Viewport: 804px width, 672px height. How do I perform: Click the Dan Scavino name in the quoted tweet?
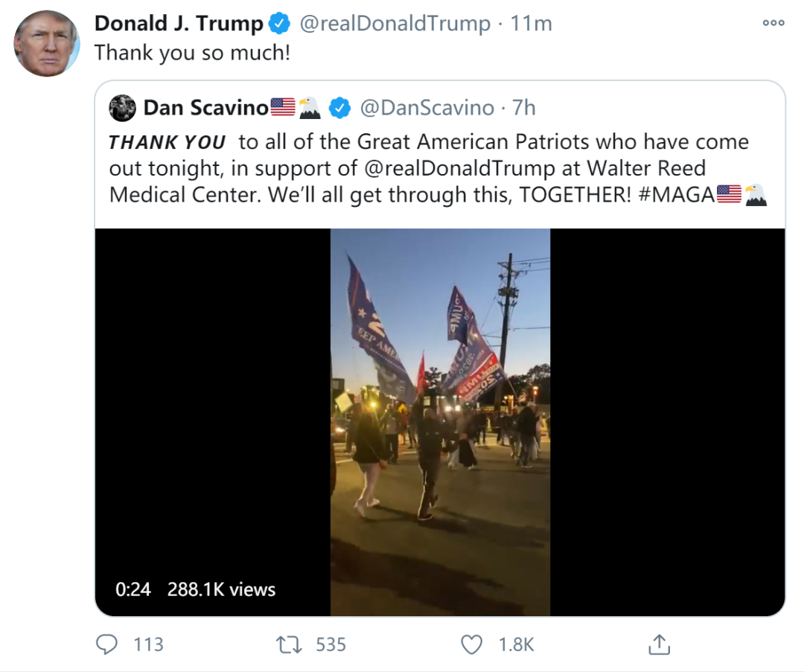pos(205,108)
